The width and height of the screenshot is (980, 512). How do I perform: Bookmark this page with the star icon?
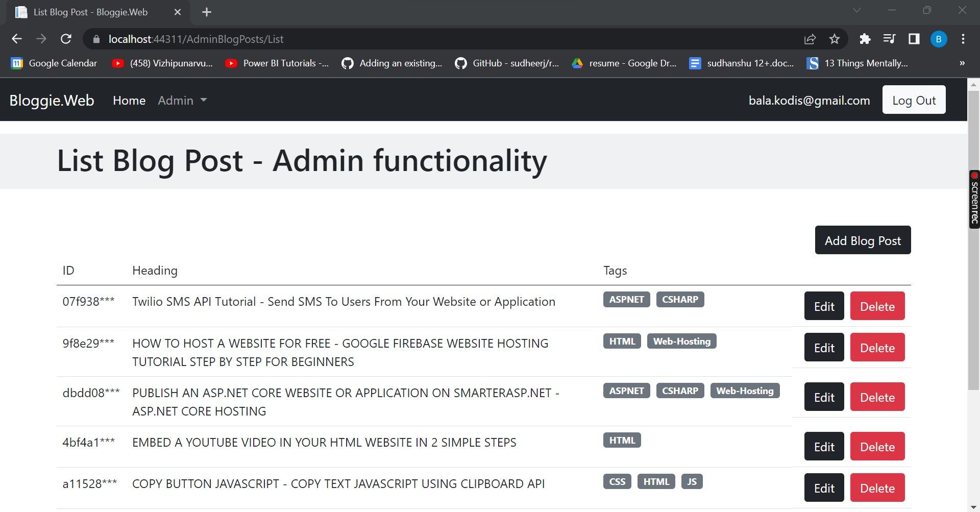(835, 39)
